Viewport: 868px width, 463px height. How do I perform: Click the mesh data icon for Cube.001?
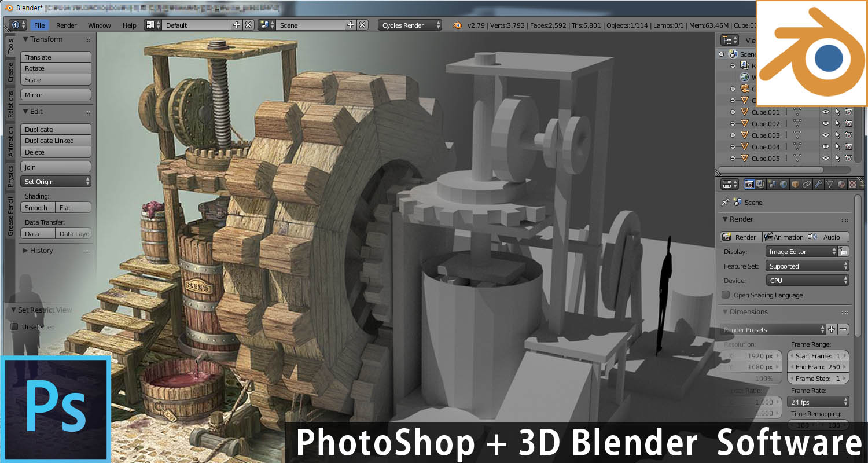pyautogui.click(x=797, y=112)
